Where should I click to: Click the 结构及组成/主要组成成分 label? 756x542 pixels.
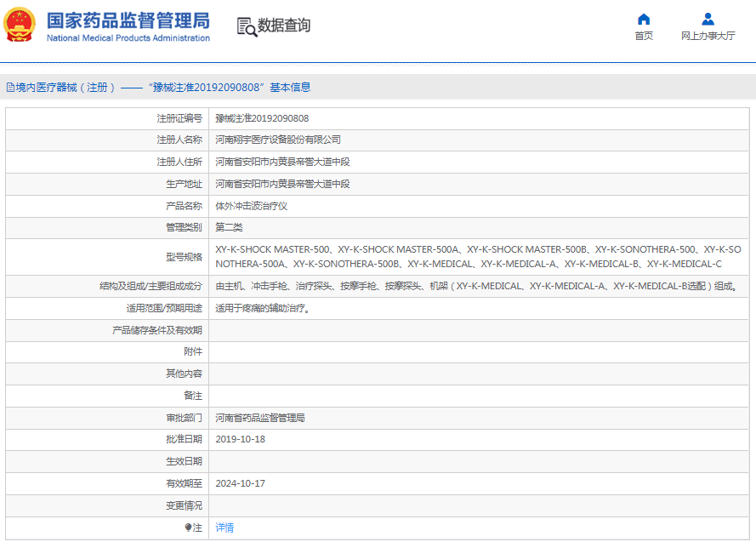(x=151, y=287)
